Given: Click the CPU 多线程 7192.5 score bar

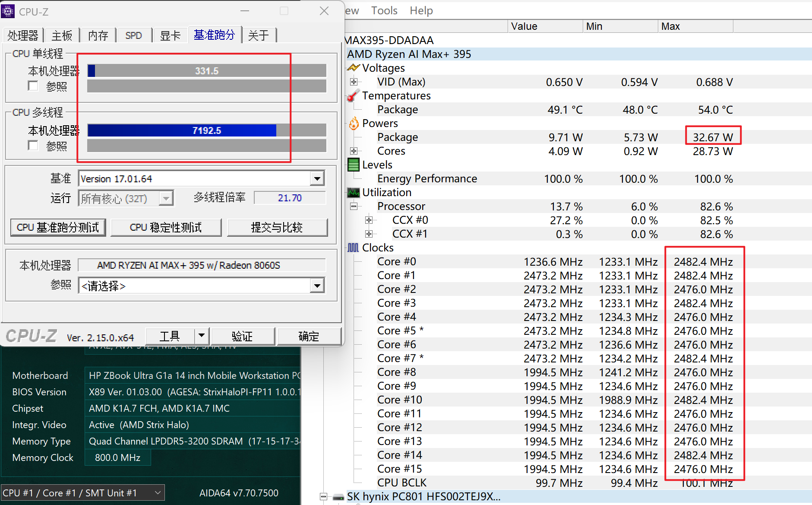Looking at the screenshot, I should pyautogui.click(x=207, y=130).
